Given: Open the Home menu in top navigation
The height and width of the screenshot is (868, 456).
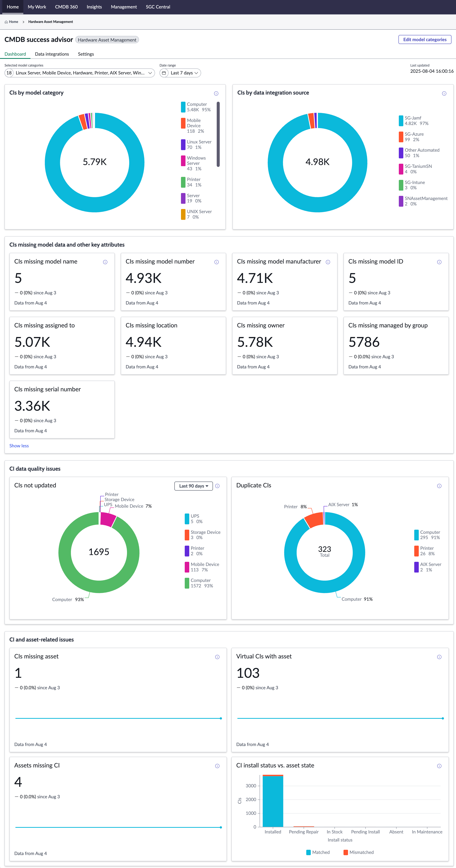Looking at the screenshot, I should tap(13, 7).
